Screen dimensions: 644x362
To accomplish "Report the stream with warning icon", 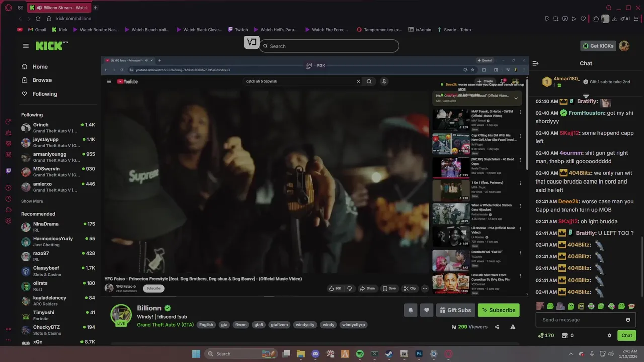I will pyautogui.click(x=513, y=327).
